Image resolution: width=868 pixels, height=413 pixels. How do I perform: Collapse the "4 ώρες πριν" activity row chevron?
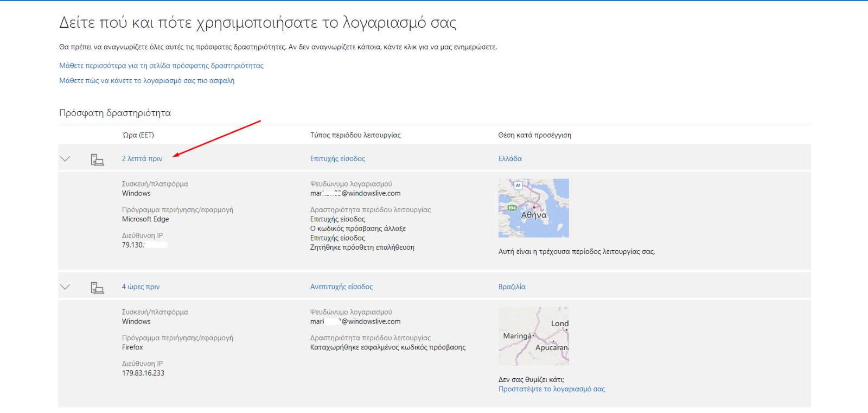pyautogui.click(x=65, y=287)
